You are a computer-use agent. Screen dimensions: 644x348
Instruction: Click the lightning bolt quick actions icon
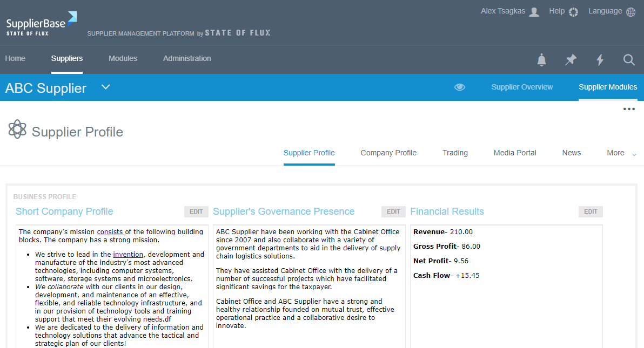600,60
